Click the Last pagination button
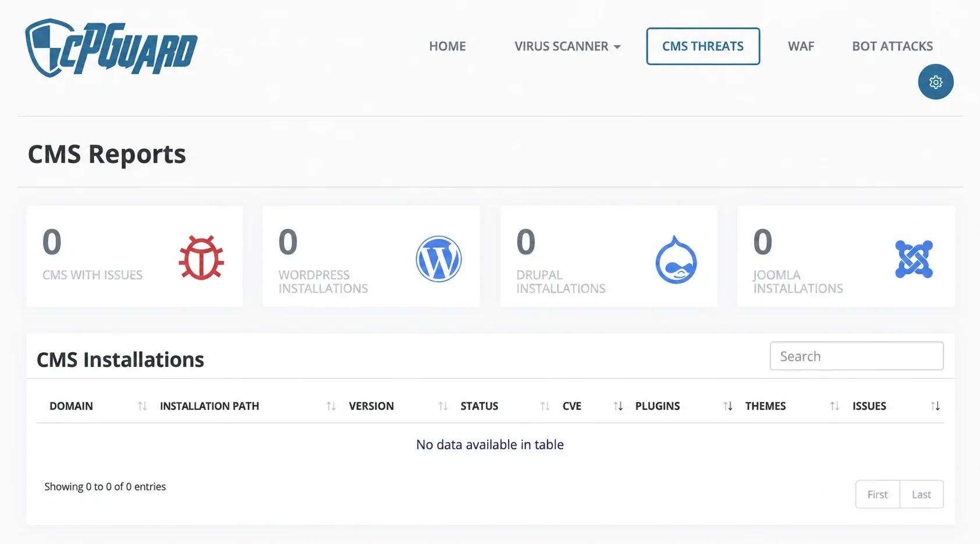Image resolution: width=980 pixels, height=544 pixels. tap(921, 494)
